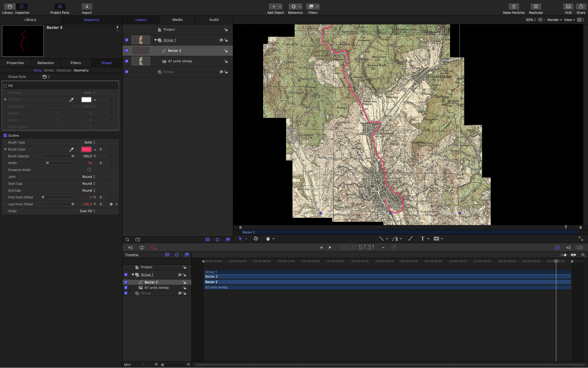Open the Order Over Fill dropdown
Image resolution: width=588 pixels, height=368 pixels.
point(88,211)
